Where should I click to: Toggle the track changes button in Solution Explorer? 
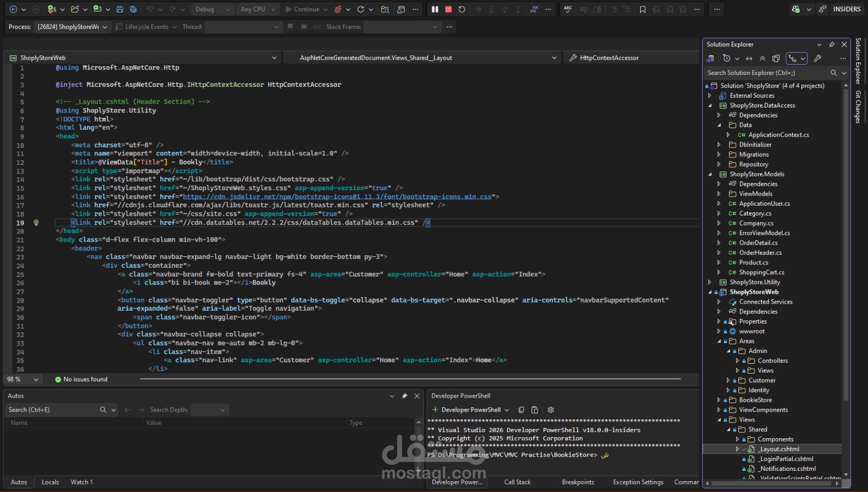(x=797, y=59)
